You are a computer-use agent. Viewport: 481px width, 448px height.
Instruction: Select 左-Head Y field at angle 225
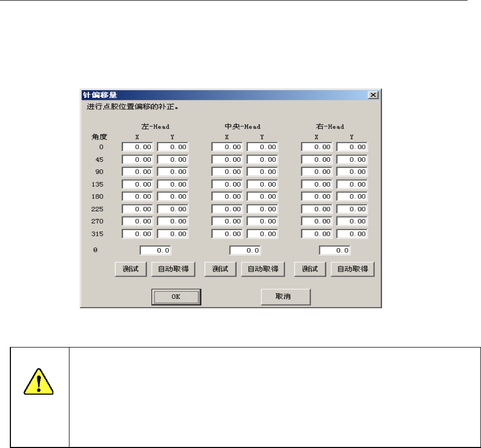tap(173, 209)
